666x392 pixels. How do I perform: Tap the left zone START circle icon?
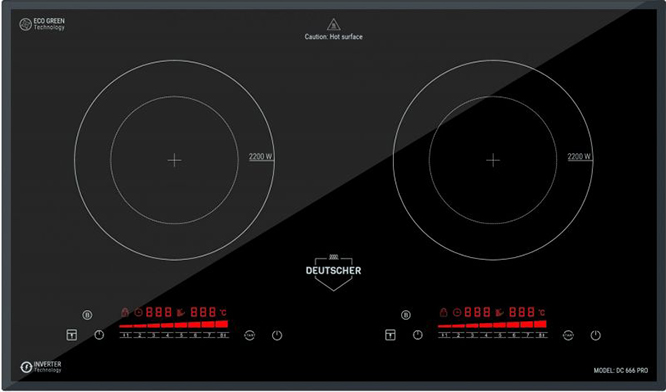pos(249,335)
